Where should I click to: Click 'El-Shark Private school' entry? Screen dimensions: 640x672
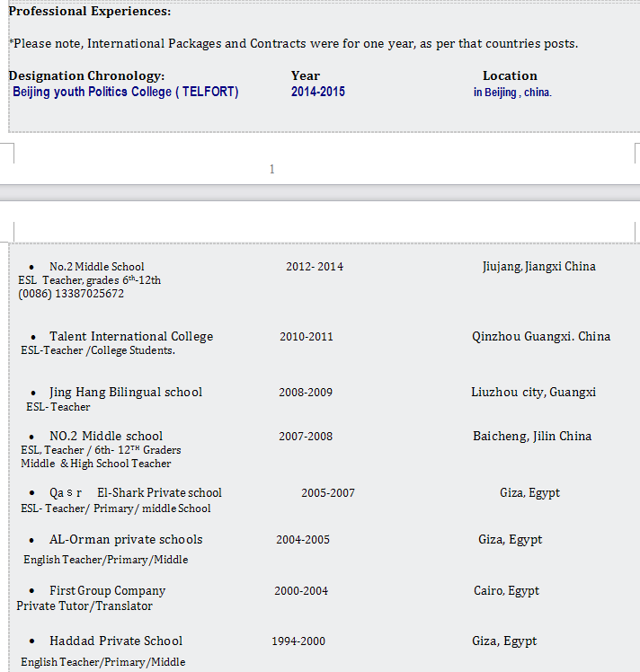pyautogui.click(x=159, y=493)
